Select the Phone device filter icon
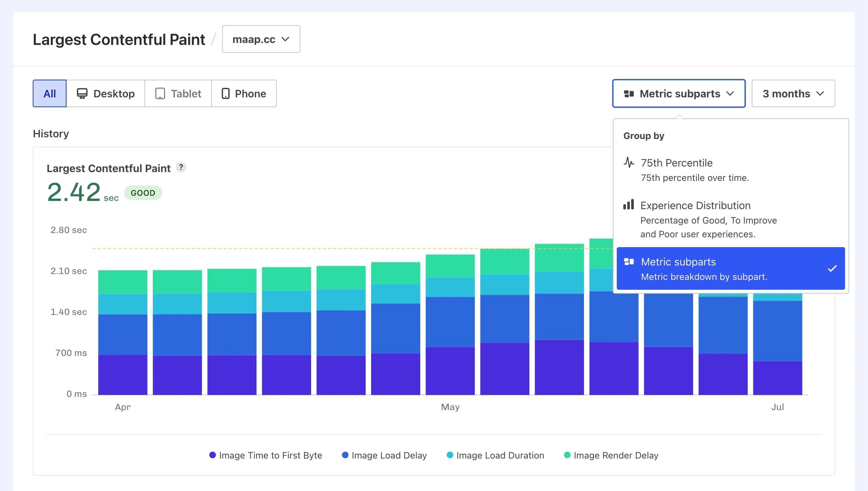This screenshot has height=491, width=868. (x=226, y=93)
